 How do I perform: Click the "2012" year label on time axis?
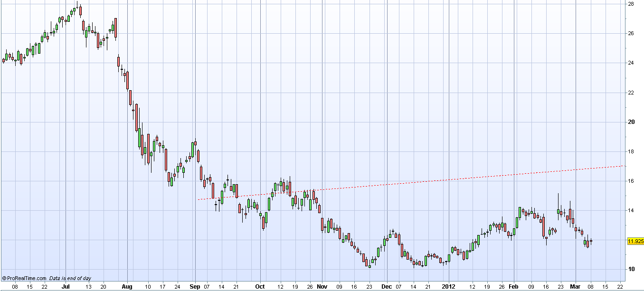pyautogui.click(x=449, y=287)
